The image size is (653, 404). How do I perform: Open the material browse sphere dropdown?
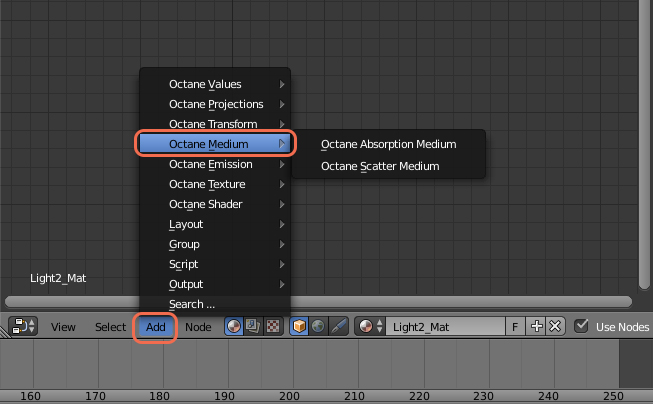click(x=370, y=326)
